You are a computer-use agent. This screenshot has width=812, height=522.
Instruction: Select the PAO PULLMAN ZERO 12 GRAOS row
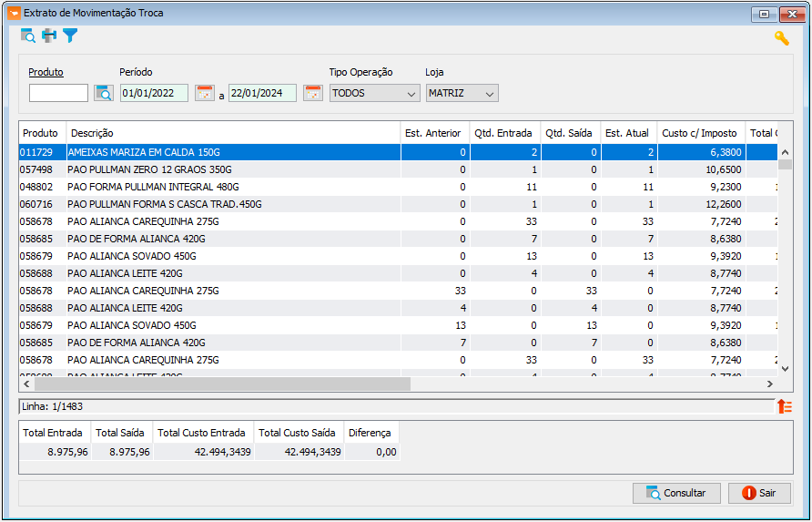click(398, 169)
